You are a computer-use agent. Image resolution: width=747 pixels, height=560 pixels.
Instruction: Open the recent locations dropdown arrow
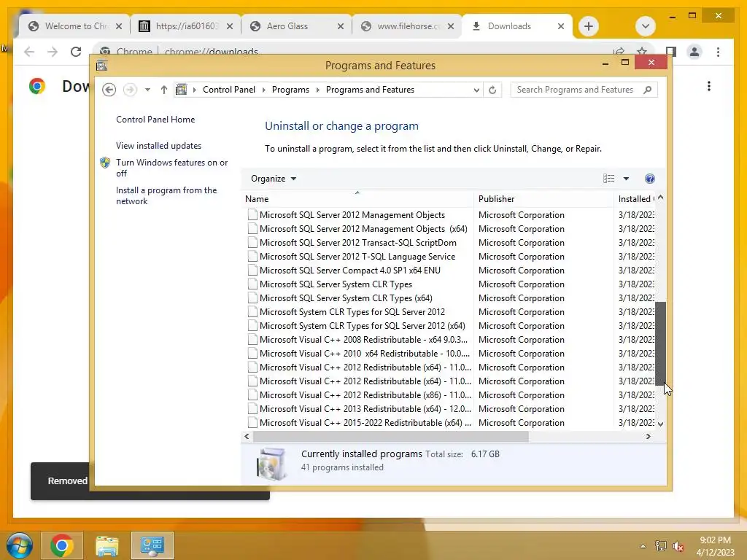[x=147, y=90]
